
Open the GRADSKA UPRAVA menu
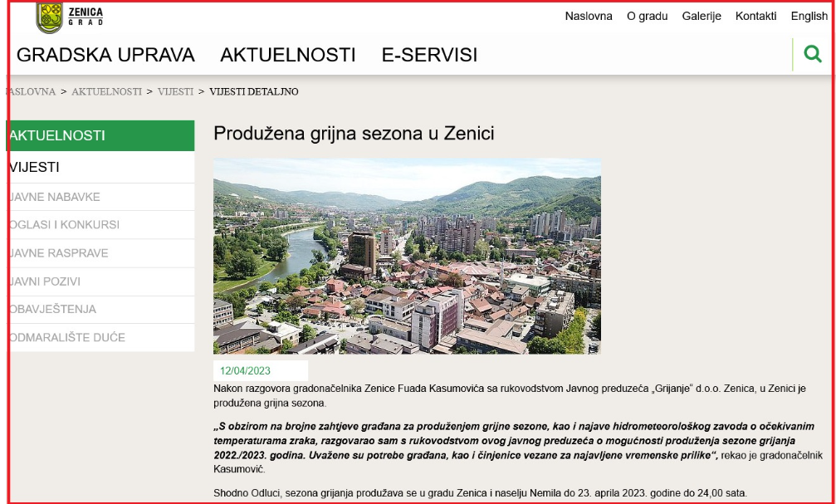coord(105,55)
